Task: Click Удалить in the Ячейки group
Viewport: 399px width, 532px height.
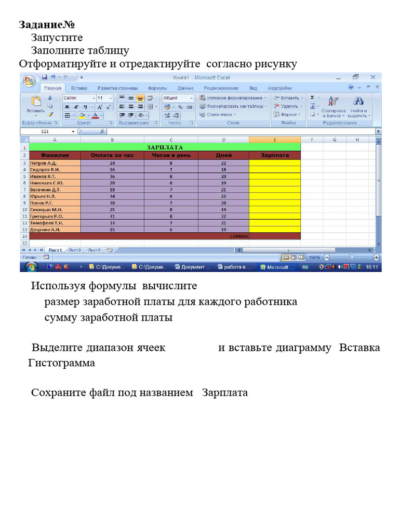Action: 287,106
